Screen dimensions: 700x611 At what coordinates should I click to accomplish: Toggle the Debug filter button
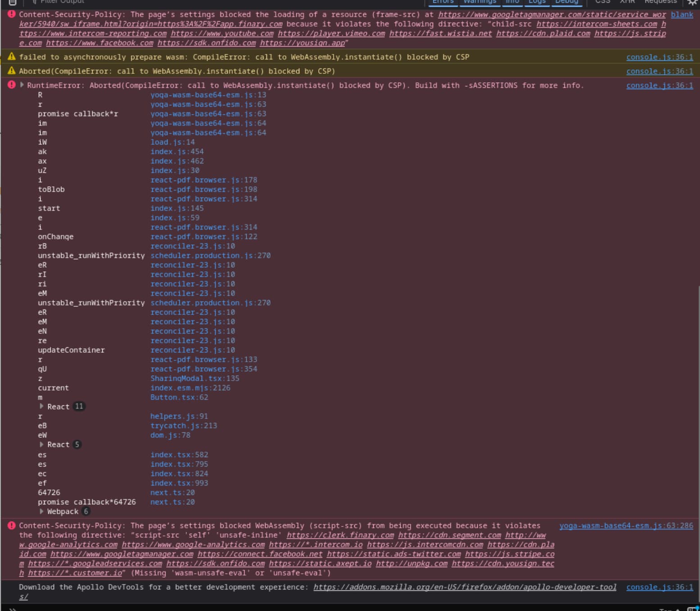tap(566, 2)
